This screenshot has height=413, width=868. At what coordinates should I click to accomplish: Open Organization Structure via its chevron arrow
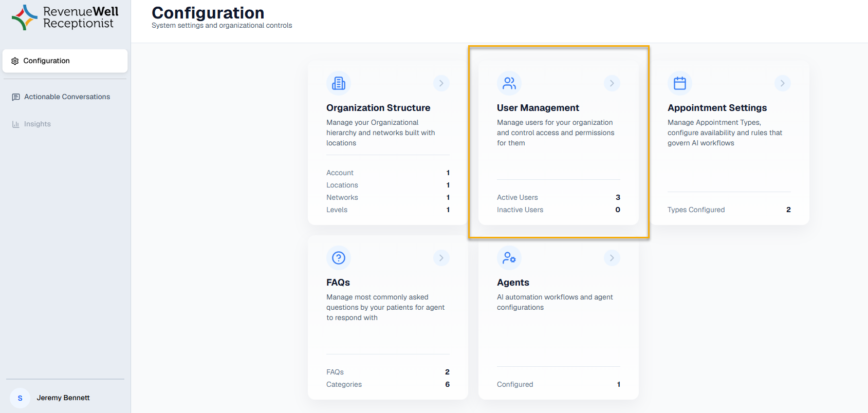pos(441,83)
